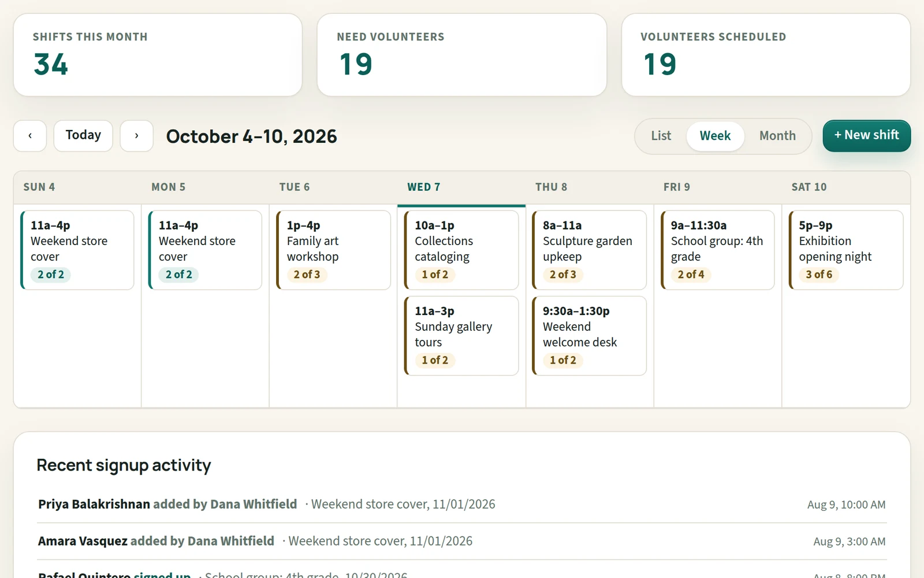Open School group: 4th grade shift
This screenshot has width=924, height=578.
[x=717, y=250]
